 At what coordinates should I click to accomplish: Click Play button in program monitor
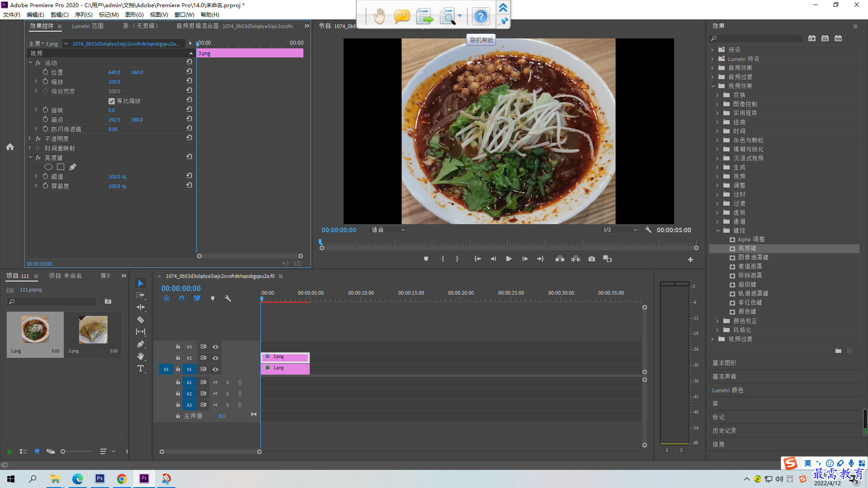point(509,259)
